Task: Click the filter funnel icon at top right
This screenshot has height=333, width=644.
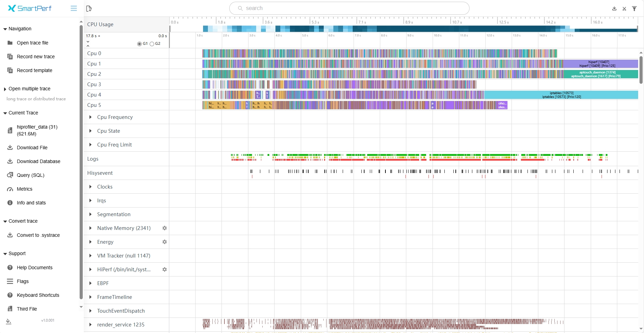Action: pyautogui.click(x=634, y=9)
